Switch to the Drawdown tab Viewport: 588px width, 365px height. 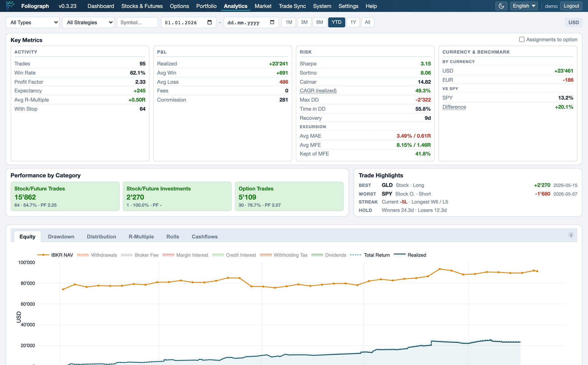tap(61, 236)
